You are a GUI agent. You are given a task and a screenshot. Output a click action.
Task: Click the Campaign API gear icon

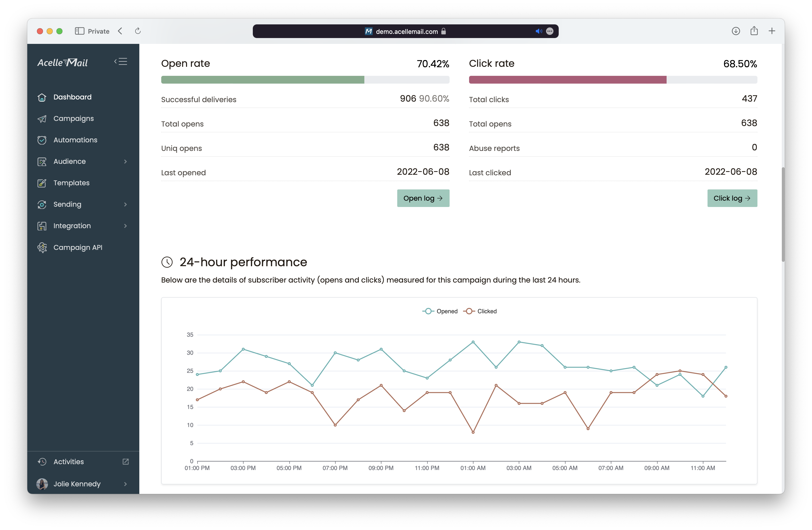(42, 248)
